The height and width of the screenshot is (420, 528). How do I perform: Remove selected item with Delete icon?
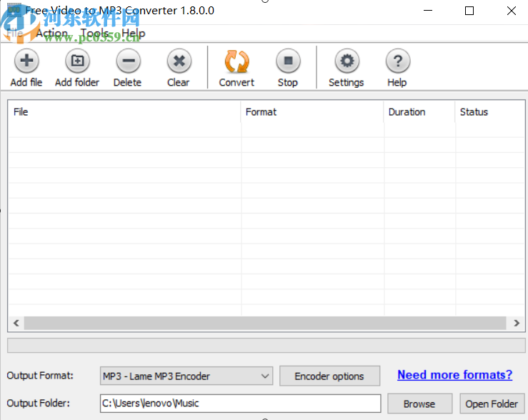coord(129,61)
